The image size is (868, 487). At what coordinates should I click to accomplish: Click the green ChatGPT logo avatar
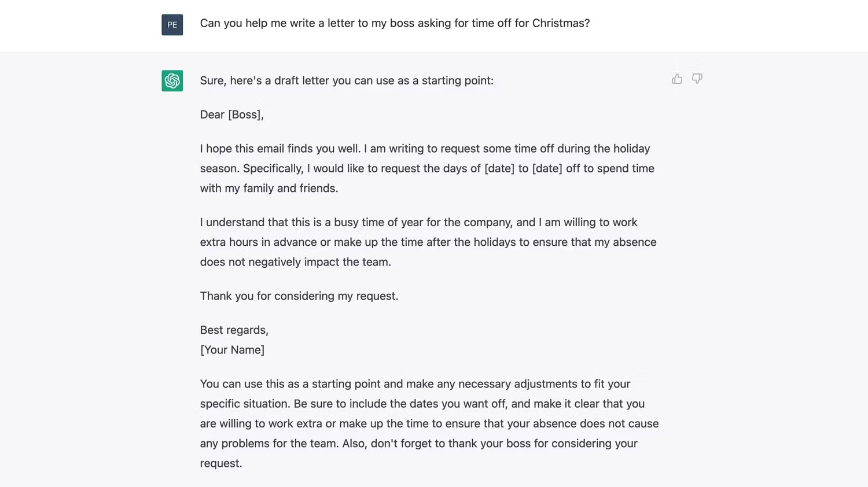pos(172,80)
